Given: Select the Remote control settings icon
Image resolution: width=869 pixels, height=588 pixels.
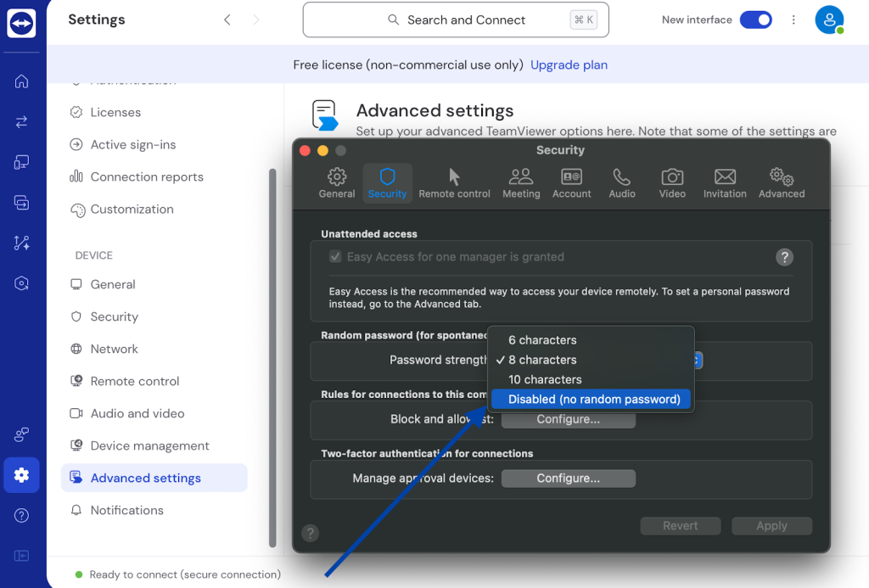Looking at the screenshot, I should tap(454, 178).
